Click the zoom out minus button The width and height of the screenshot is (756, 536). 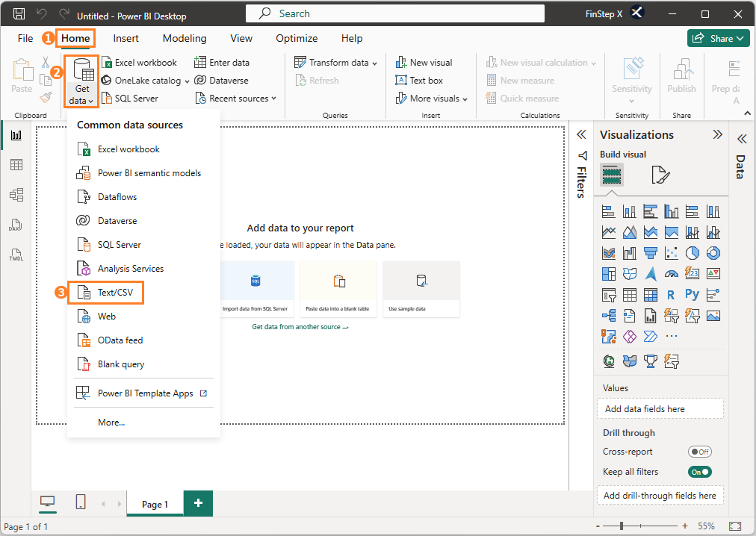click(x=598, y=526)
